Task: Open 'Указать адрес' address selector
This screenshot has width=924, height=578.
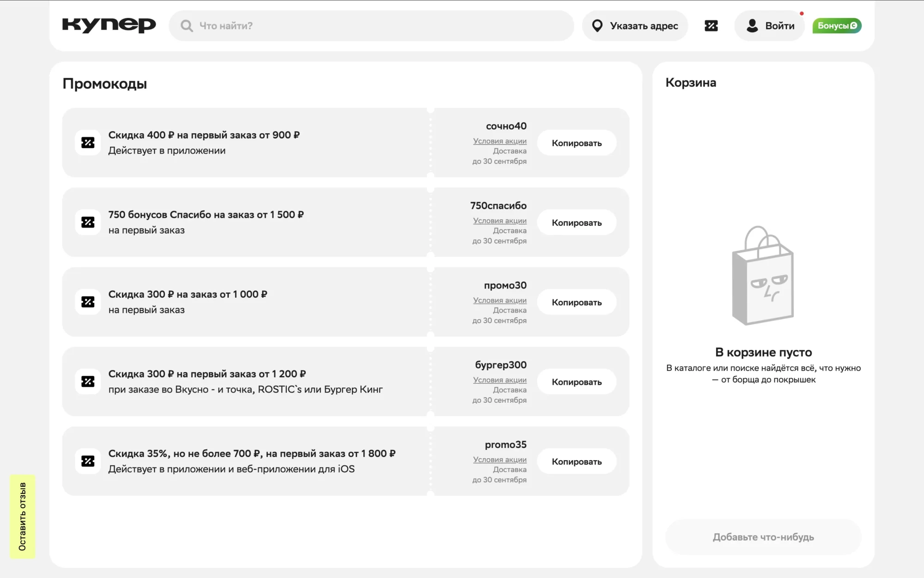Action: click(635, 26)
